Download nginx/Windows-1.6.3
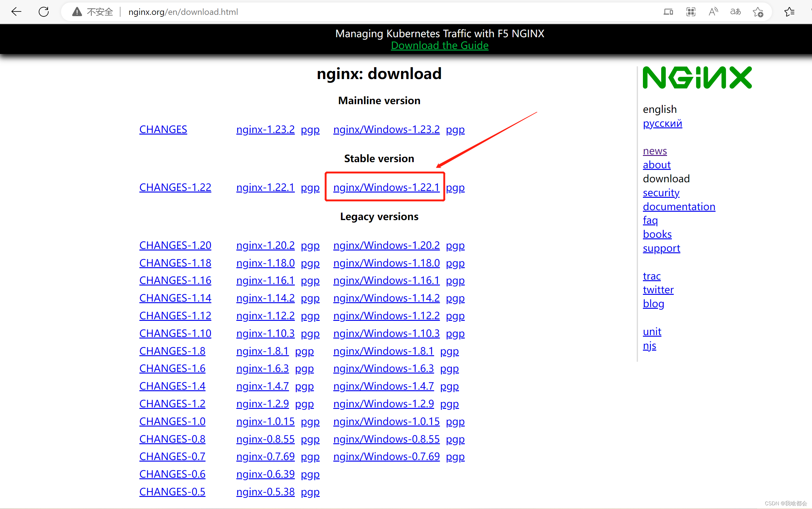 (383, 368)
